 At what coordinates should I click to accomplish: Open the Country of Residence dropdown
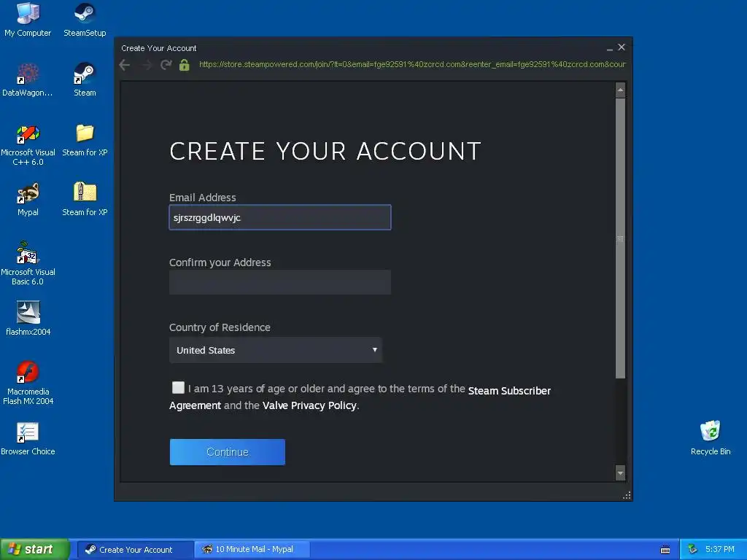tap(276, 350)
